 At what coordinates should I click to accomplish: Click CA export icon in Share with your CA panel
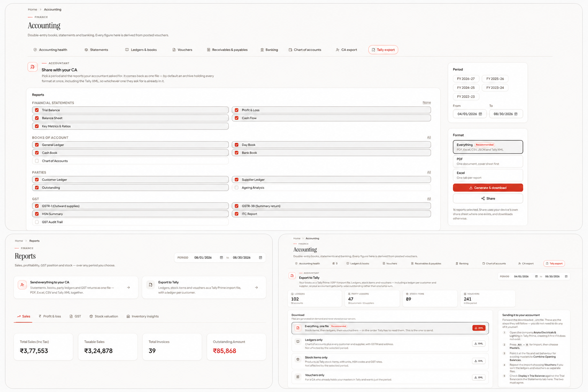pos(337,50)
